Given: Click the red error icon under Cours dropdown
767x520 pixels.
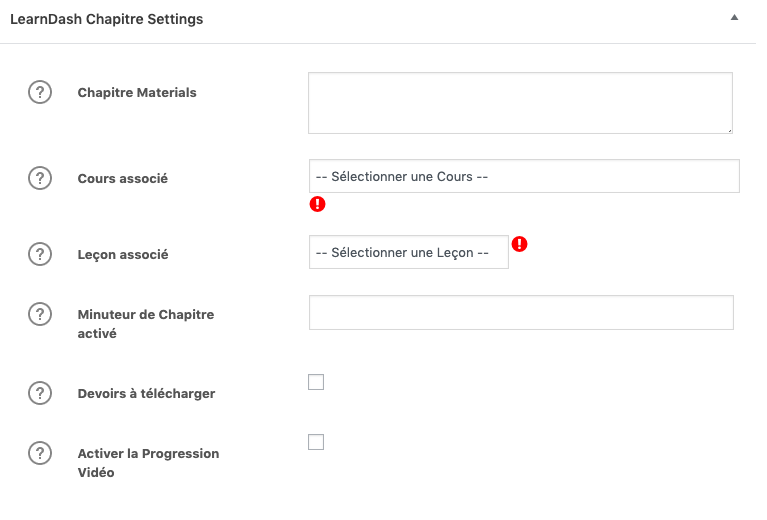Looking at the screenshot, I should click(317, 204).
